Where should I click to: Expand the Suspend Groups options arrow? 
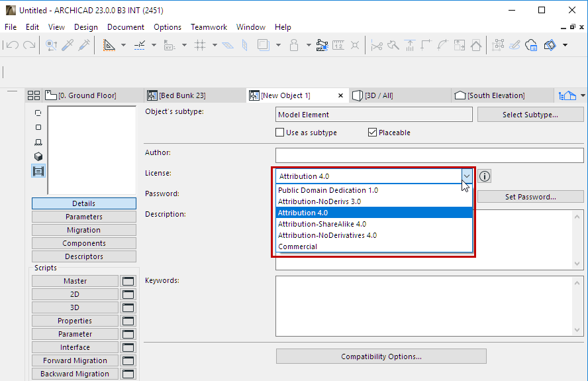coord(309,45)
